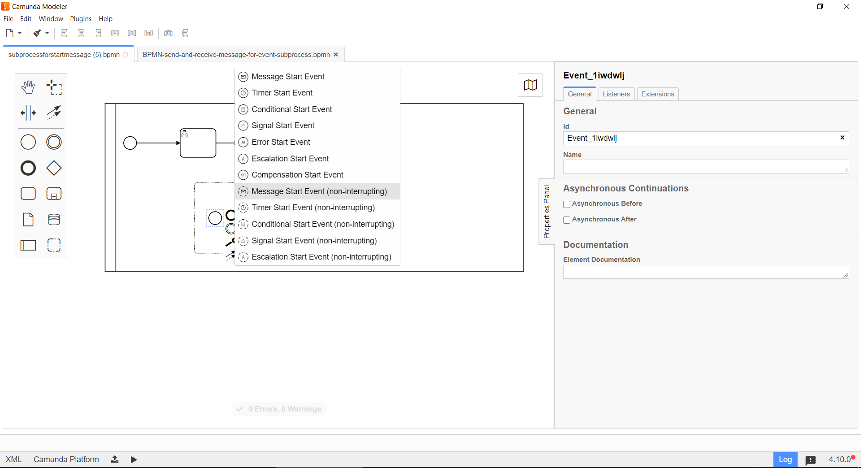
Task: Create a pool/participant from palette
Action: (x=28, y=245)
